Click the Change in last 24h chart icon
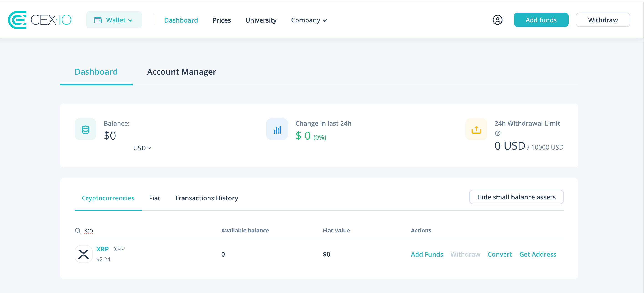Screen dimensions: 644x293 [x=277, y=129]
